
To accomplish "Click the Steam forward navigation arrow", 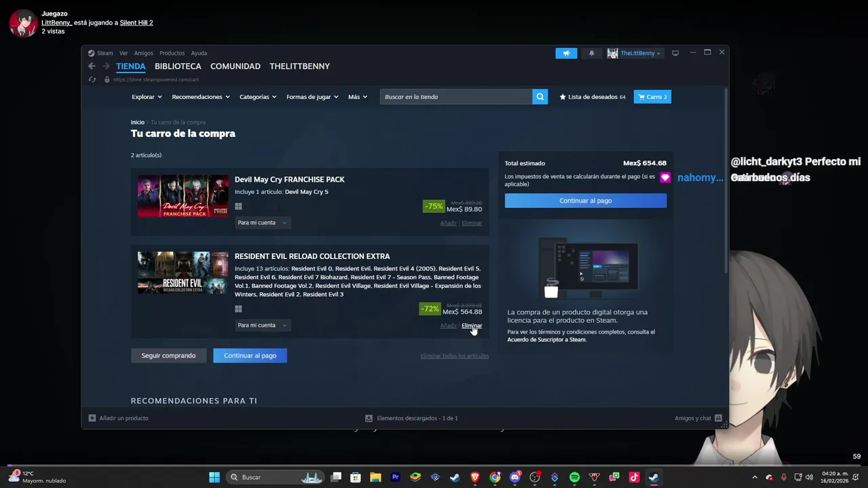I will (x=106, y=66).
